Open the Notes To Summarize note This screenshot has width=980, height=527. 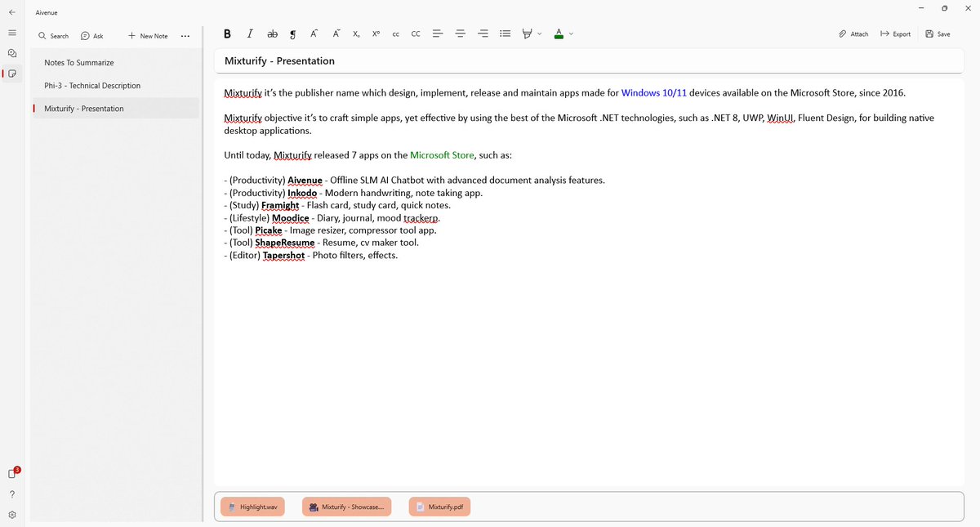(x=115, y=63)
